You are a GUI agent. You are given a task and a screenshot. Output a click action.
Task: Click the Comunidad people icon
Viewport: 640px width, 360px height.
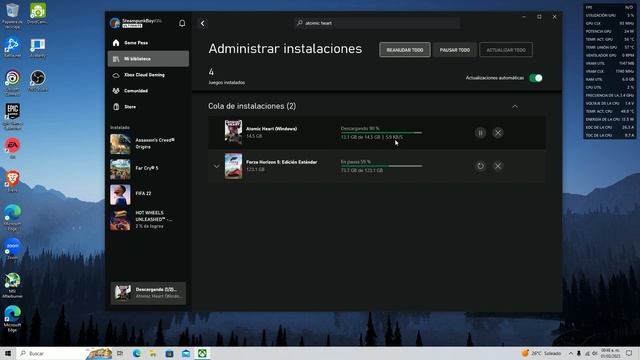pos(116,91)
